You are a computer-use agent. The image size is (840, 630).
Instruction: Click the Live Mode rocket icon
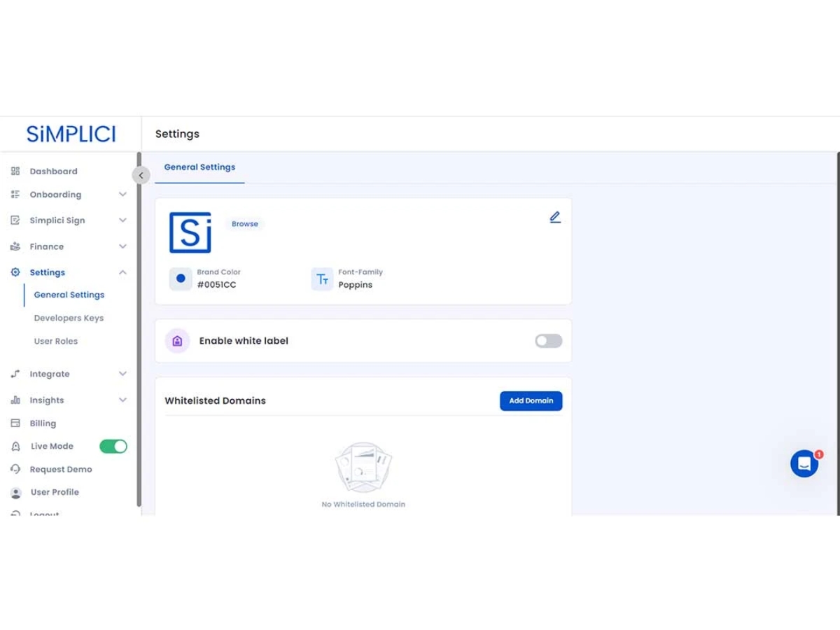coord(15,447)
